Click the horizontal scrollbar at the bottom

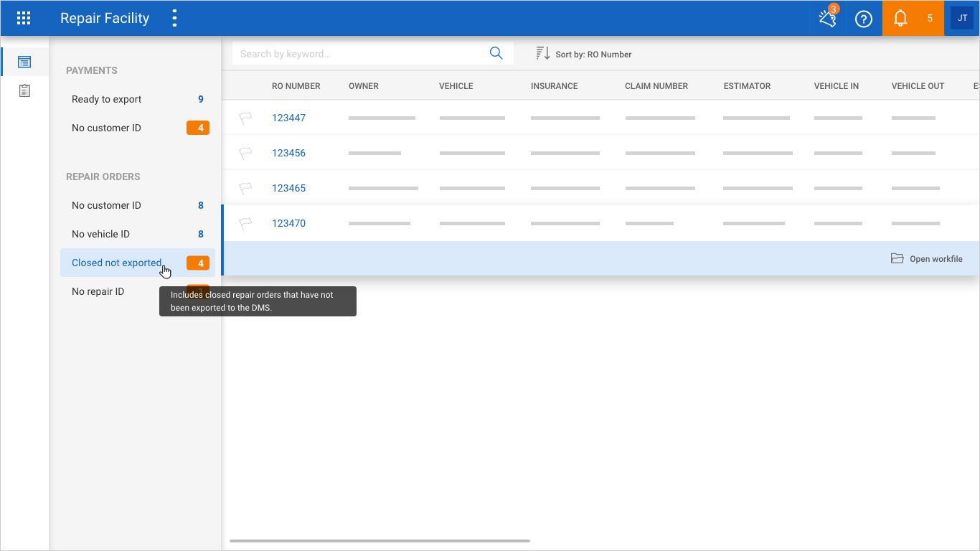click(x=380, y=540)
